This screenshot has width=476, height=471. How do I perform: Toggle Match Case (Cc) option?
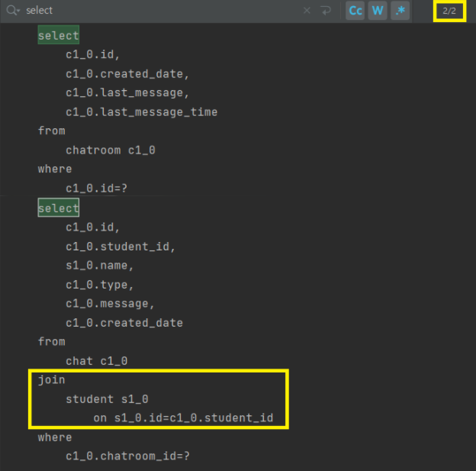355,11
